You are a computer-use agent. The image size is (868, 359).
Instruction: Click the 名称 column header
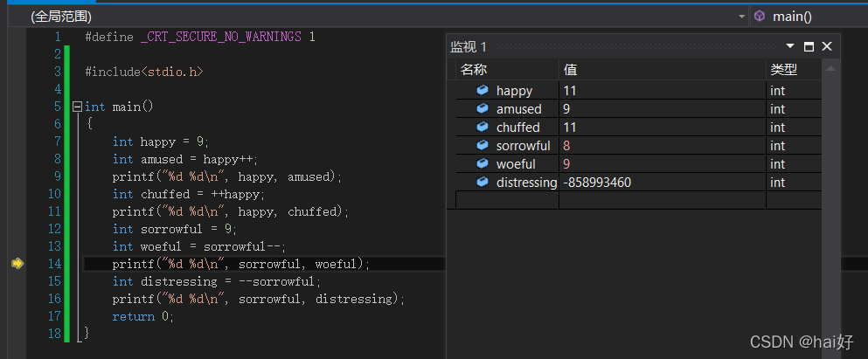coord(474,70)
